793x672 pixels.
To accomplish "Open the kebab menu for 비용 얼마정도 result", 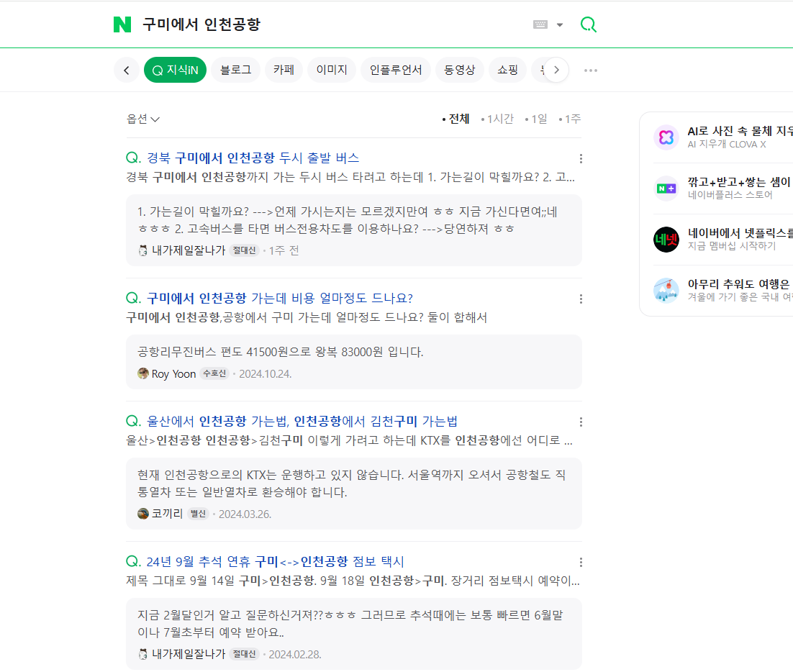I will (581, 299).
